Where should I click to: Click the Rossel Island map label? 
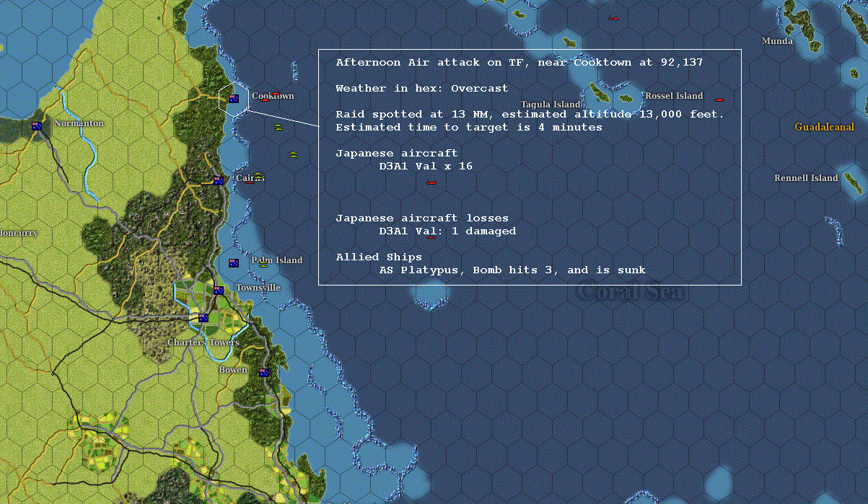coord(674,96)
